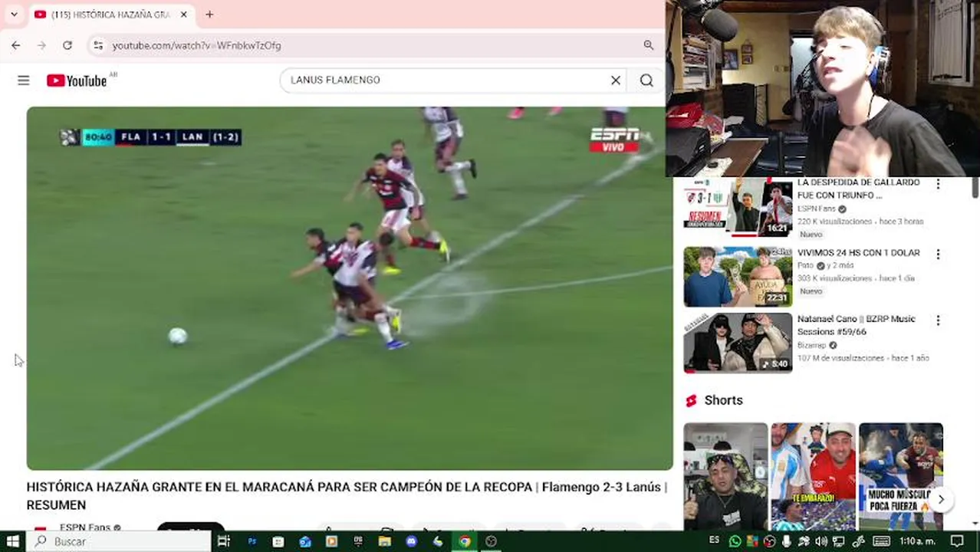Open a new Chrome tab

[209, 14]
